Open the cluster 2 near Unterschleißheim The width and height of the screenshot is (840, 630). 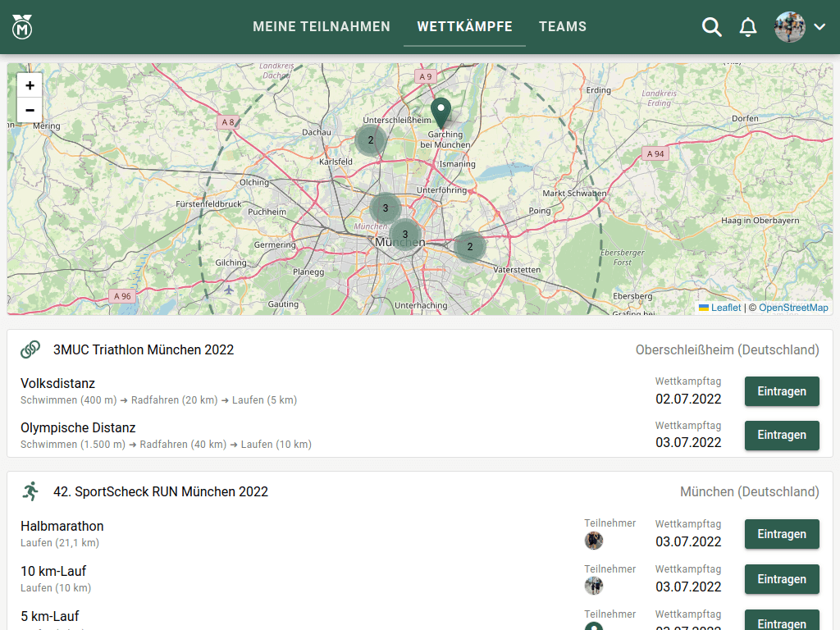pyautogui.click(x=370, y=140)
